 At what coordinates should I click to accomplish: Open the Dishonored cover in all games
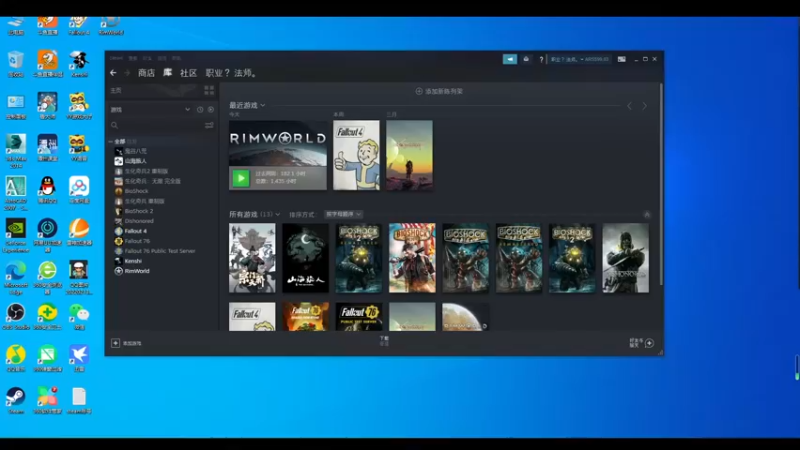tap(626, 258)
